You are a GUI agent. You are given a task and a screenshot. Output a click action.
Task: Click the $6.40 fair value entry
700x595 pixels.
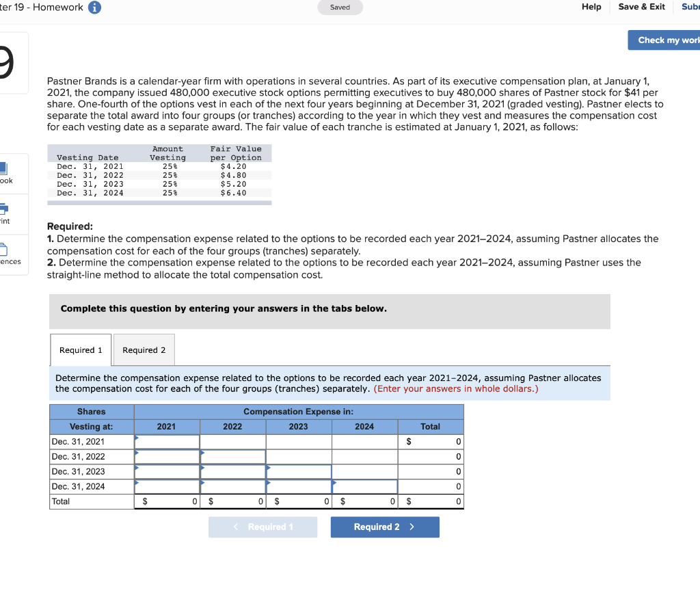(234, 193)
